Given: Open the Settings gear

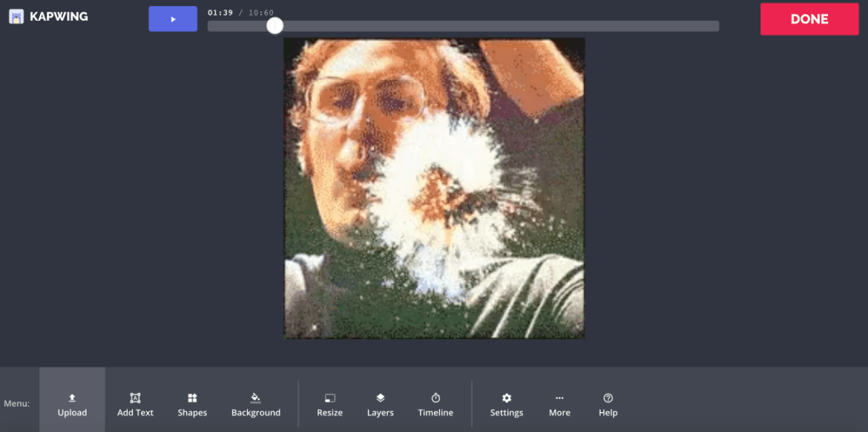Looking at the screenshot, I should tap(507, 405).
